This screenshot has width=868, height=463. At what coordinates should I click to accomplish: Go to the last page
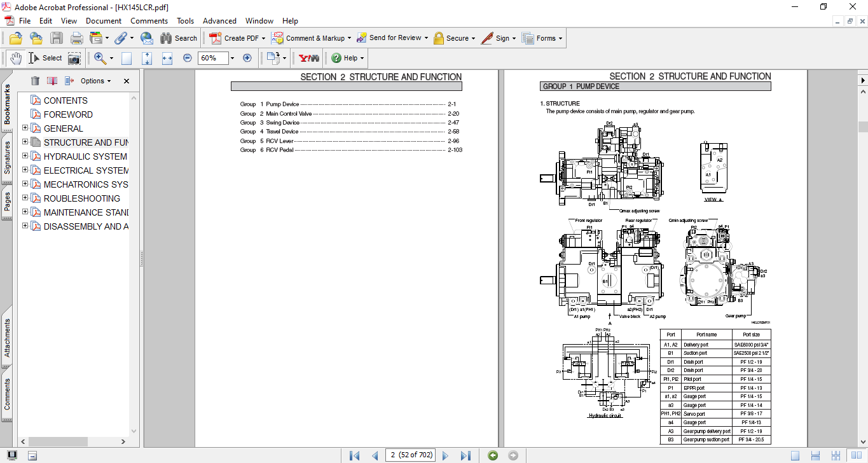tap(465, 455)
